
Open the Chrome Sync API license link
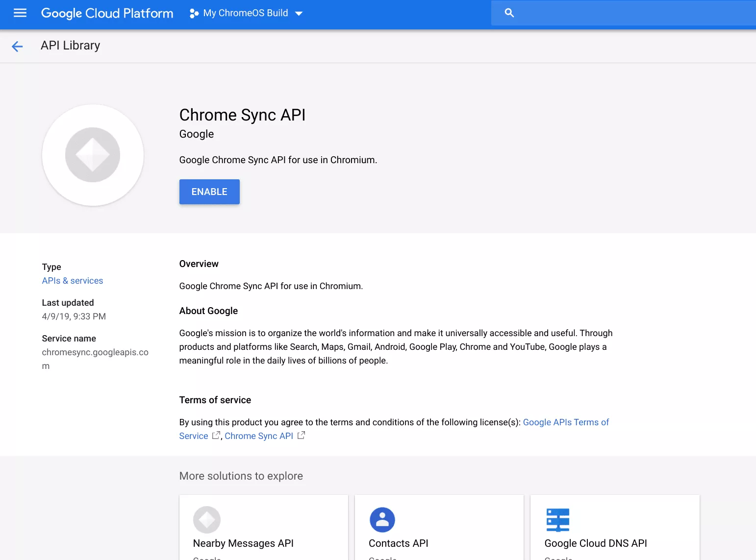(259, 436)
